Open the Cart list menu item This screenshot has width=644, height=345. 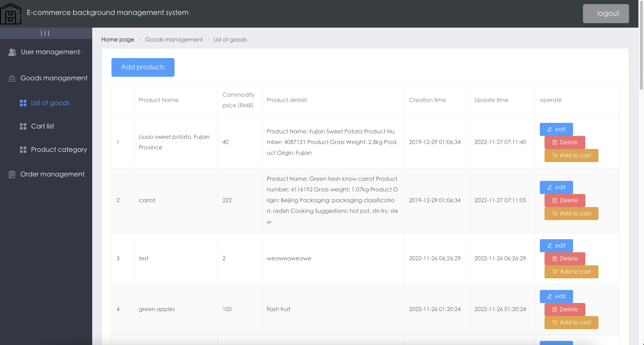[x=43, y=126]
